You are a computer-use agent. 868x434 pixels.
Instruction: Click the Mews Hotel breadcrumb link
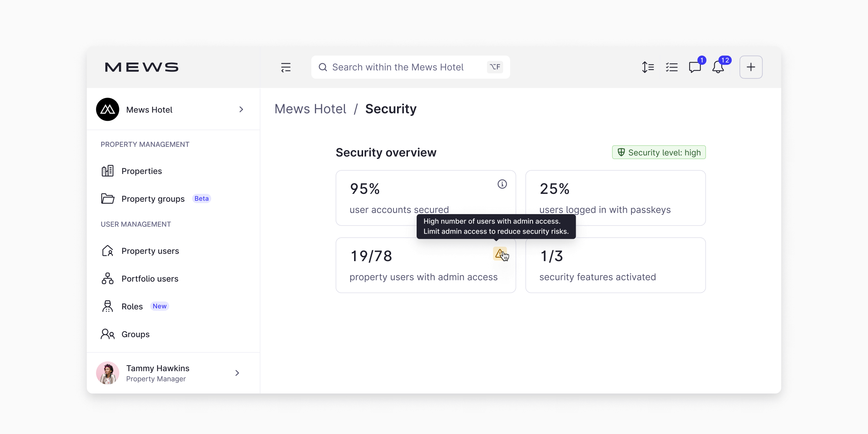310,109
